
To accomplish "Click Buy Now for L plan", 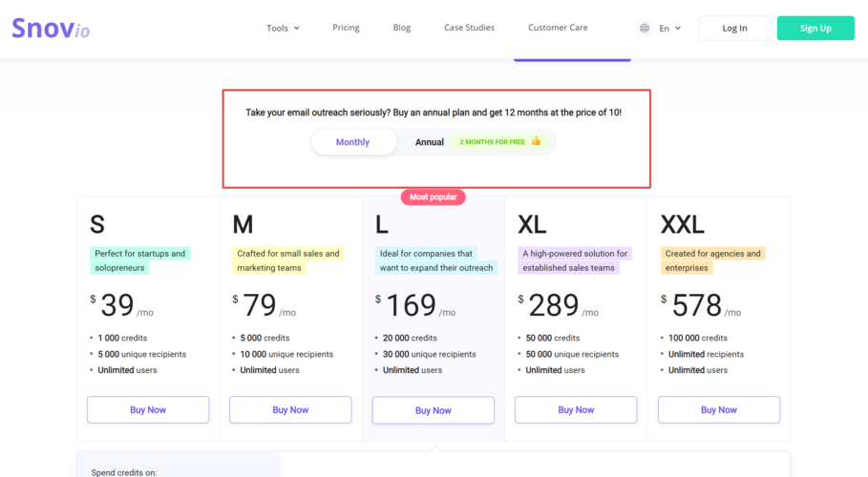I will [433, 410].
